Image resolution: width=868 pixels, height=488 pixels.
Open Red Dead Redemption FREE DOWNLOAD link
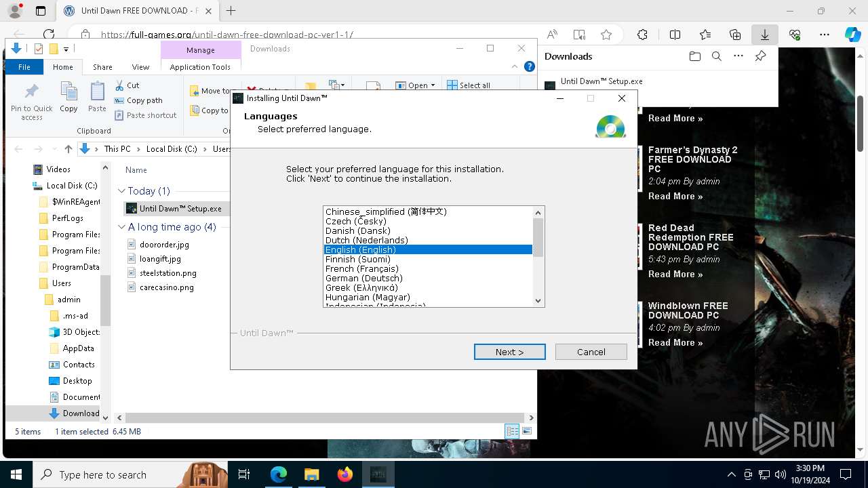(690, 237)
